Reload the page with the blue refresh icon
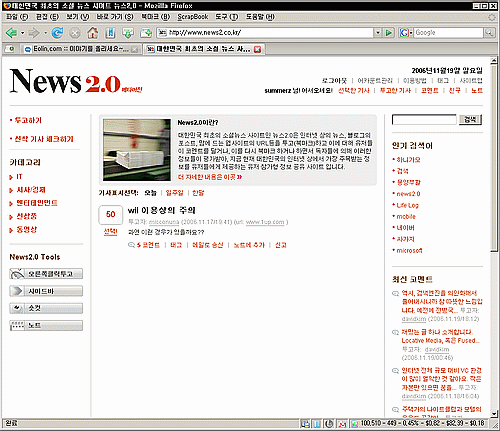Screen dimensions: 500x431 tap(57, 33)
